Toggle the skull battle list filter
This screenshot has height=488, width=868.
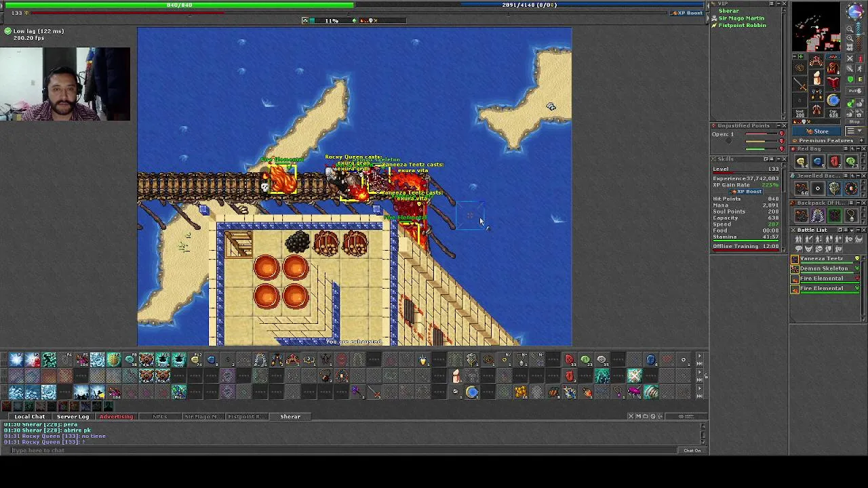(x=818, y=249)
